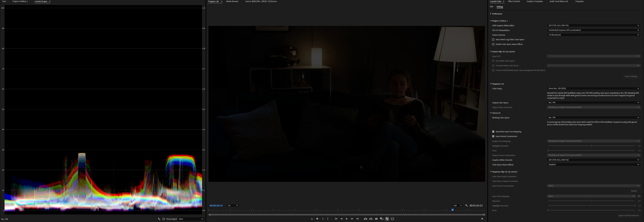Click the Go to In point icon
Image resolution: width=644 pixels, height=222 pixels.
click(336, 219)
